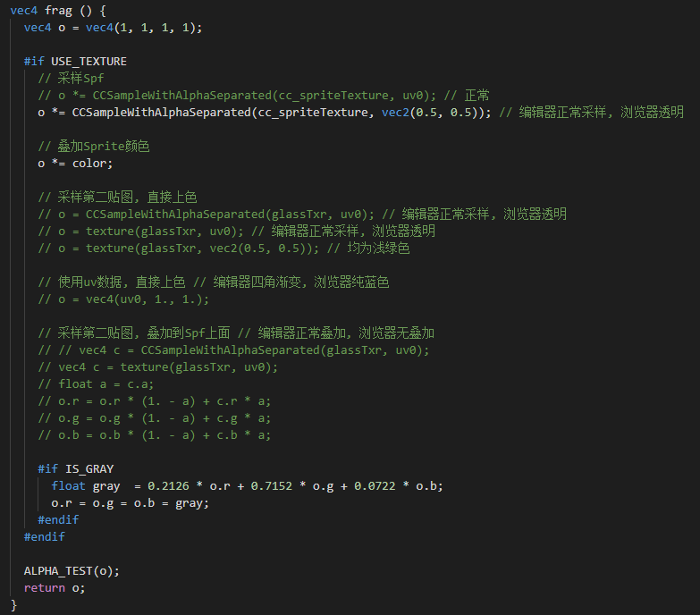Click the "ALPHA_TEST(o);" call

[72, 571]
